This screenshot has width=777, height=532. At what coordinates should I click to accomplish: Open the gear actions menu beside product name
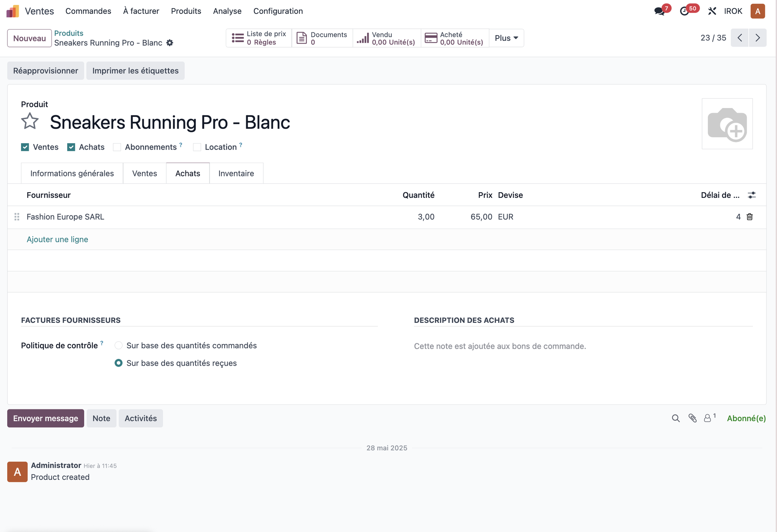point(170,43)
